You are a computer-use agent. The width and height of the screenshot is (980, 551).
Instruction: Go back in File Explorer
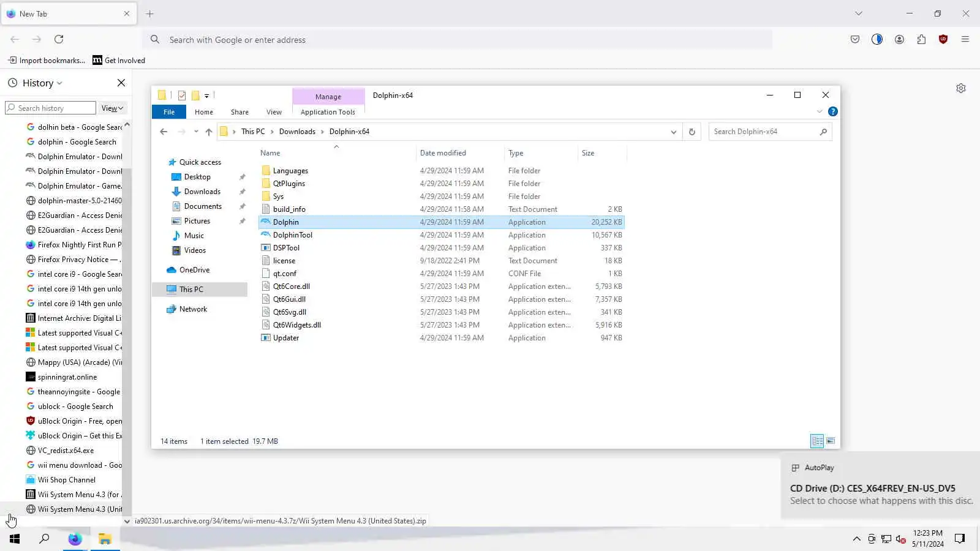tap(164, 132)
